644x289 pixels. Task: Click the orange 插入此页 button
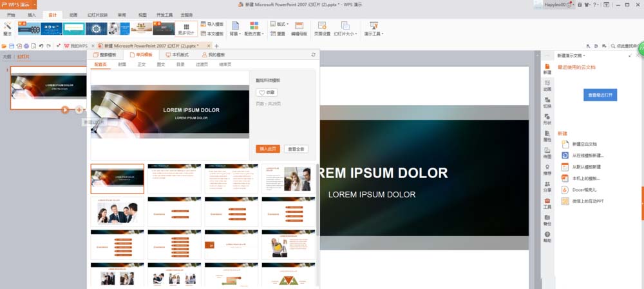click(267, 148)
